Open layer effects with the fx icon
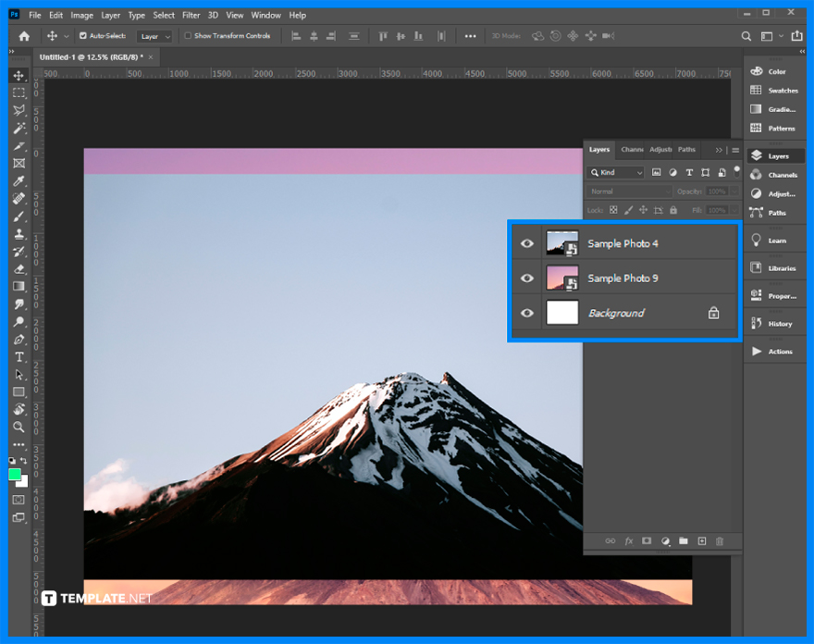This screenshot has width=814, height=644. (629, 541)
